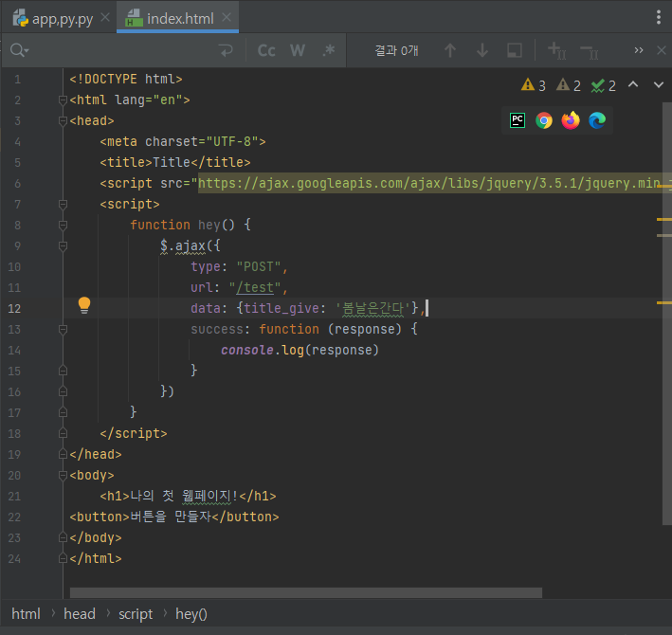Click the vertical scrollbar of the editor
The height and width of the screenshot is (635, 672).
click(667, 313)
